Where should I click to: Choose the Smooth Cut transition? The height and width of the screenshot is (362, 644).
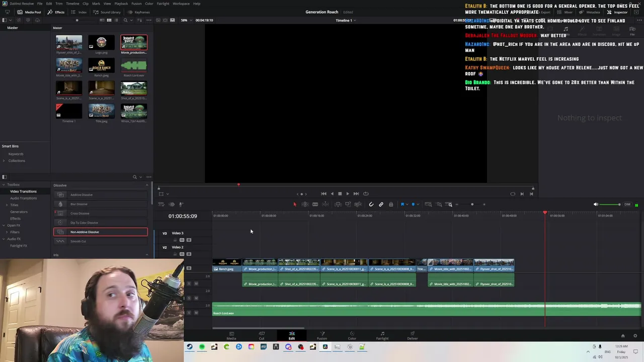[x=101, y=241]
